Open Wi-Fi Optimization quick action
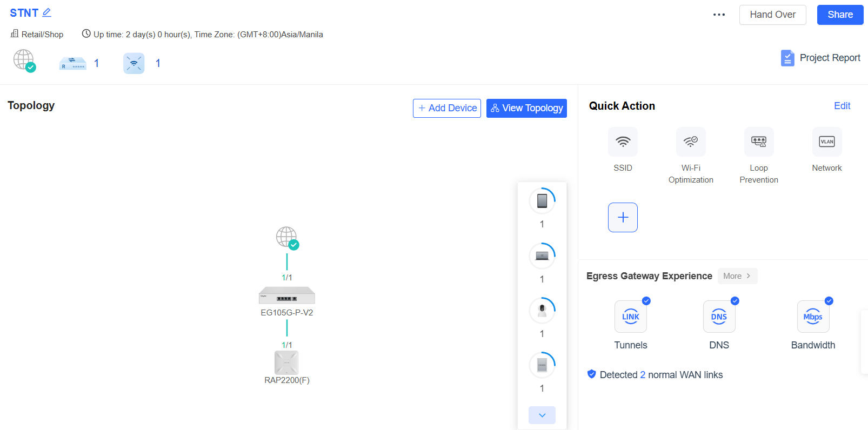The image size is (868, 430). pyautogui.click(x=691, y=142)
